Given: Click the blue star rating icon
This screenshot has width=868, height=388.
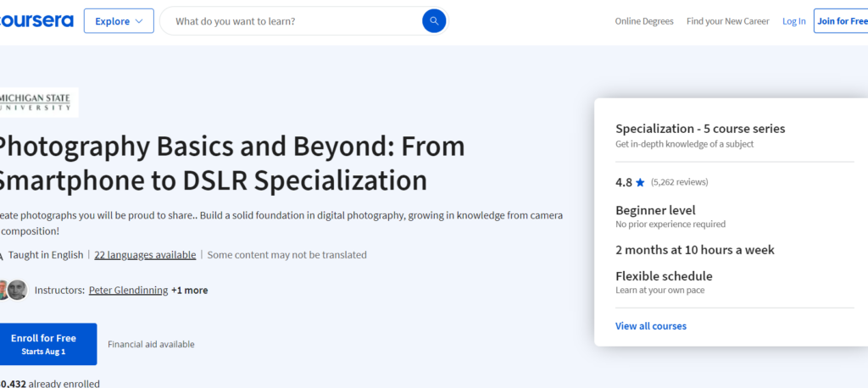Looking at the screenshot, I should pos(640,182).
